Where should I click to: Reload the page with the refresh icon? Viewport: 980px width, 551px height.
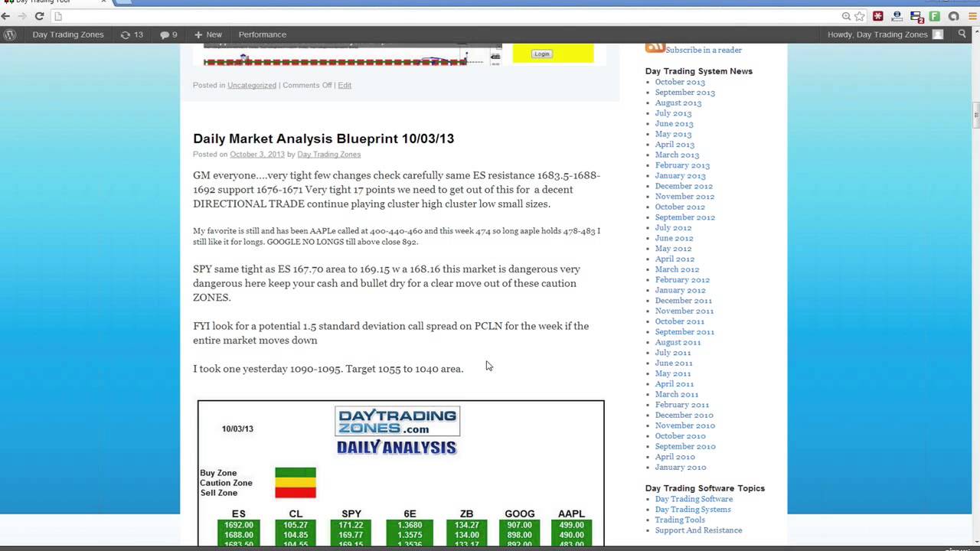[39, 16]
